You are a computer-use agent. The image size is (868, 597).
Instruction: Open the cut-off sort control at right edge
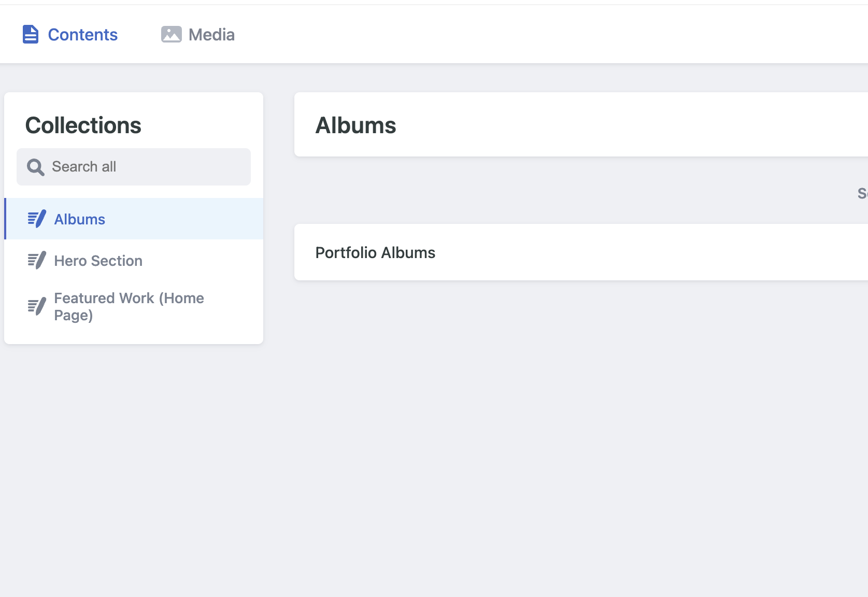[862, 193]
